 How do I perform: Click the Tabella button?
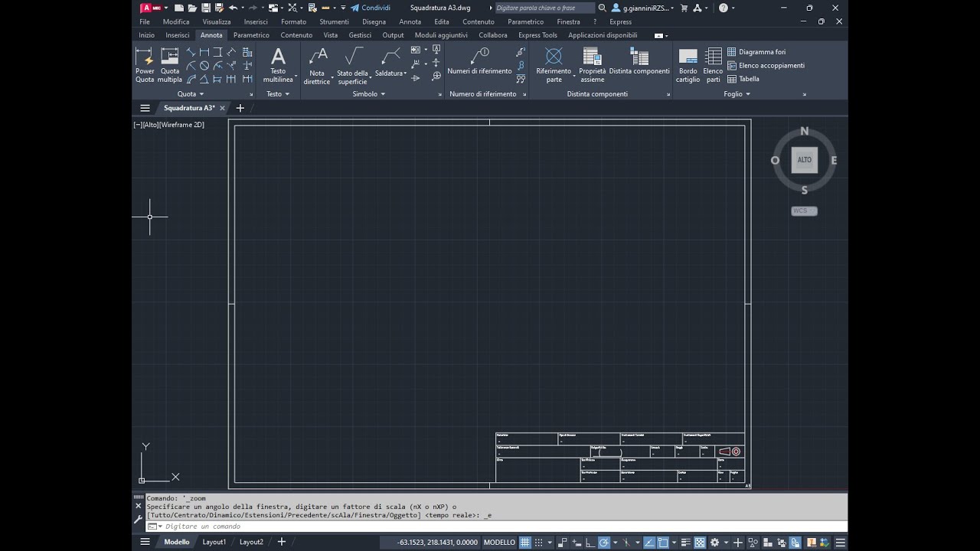(x=743, y=79)
